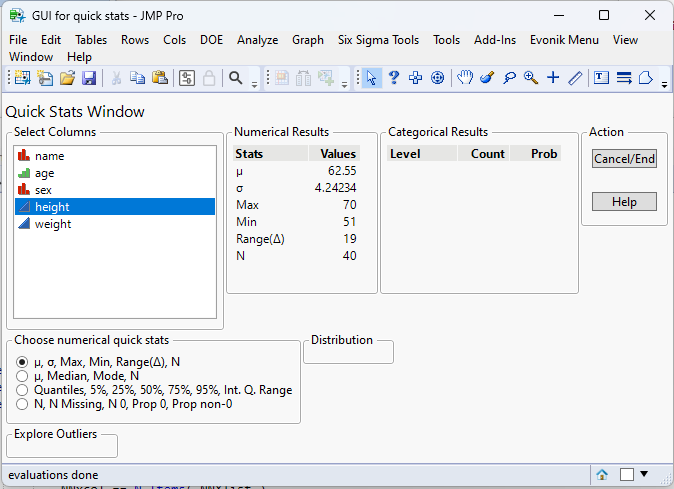Open the Graph menu
Viewport: 674px width, 489px height.
point(308,40)
